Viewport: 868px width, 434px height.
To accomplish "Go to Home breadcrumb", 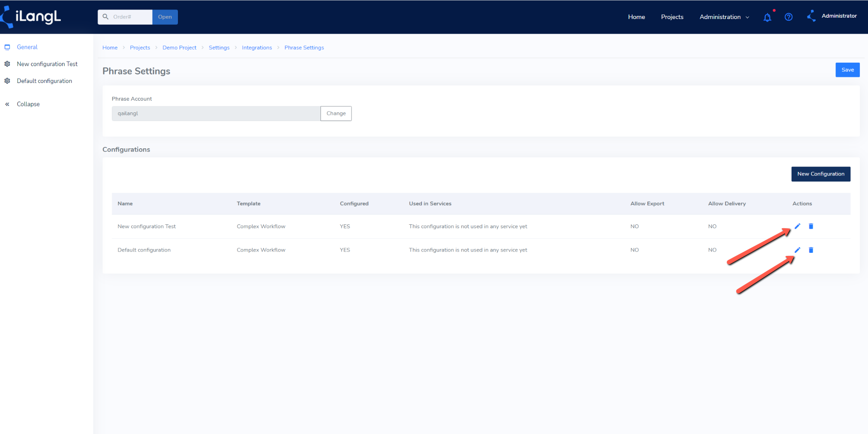I will coord(110,48).
